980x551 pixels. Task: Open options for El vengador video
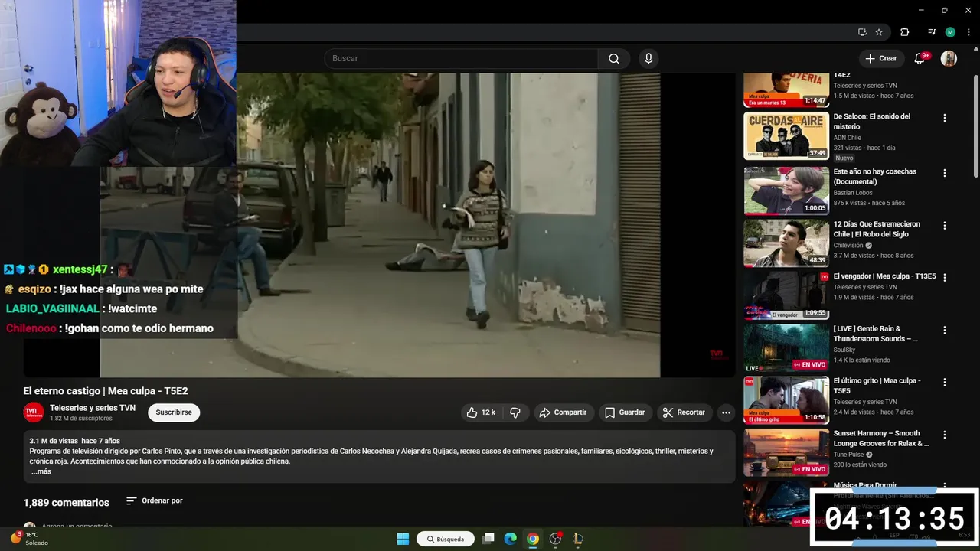(x=944, y=277)
